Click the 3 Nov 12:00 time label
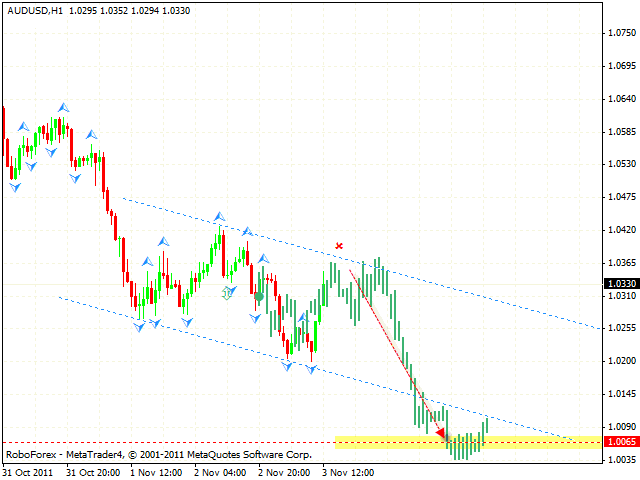The height and width of the screenshot is (480, 640). [x=347, y=470]
